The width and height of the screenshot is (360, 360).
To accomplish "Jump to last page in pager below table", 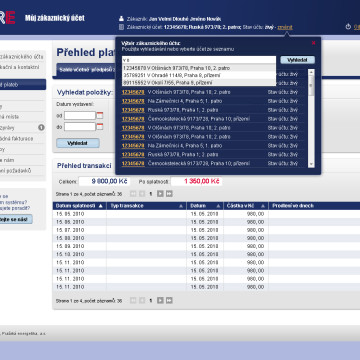I will [x=169, y=300].
